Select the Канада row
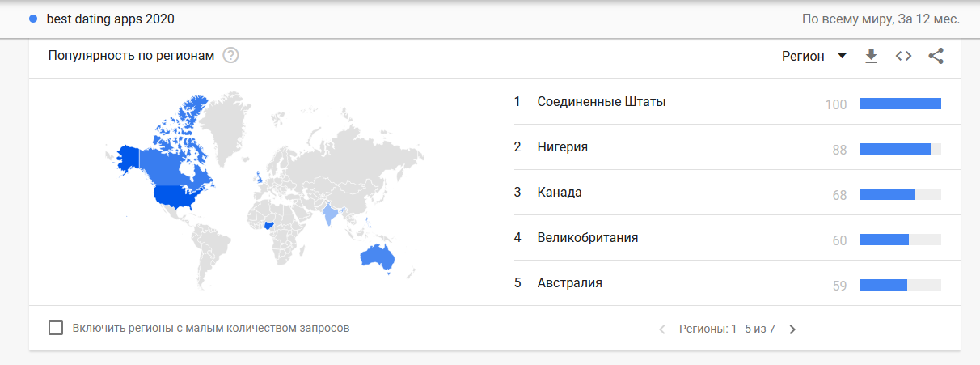This screenshot has height=365, width=980. (x=728, y=193)
